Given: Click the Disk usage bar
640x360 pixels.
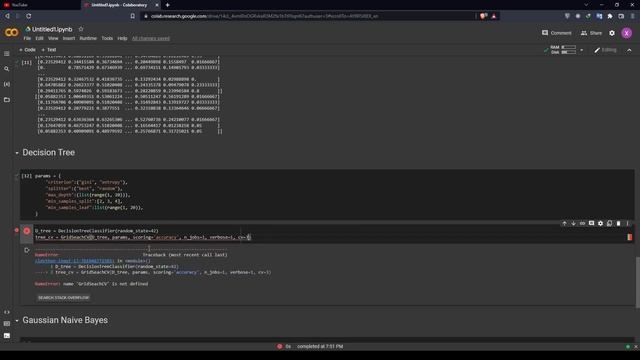Looking at the screenshot, I should [x=569, y=52].
